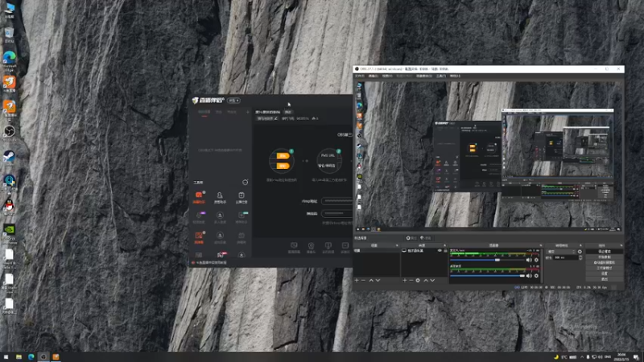Open Settings from the OBS Controls panel
This screenshot has height=362, width=644.
tap(605, 274)
